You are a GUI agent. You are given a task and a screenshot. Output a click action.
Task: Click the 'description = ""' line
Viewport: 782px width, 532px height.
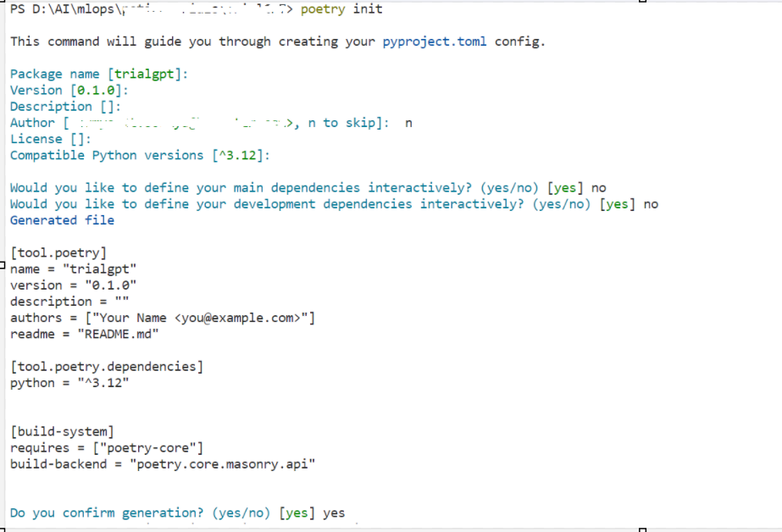[69, 302]
